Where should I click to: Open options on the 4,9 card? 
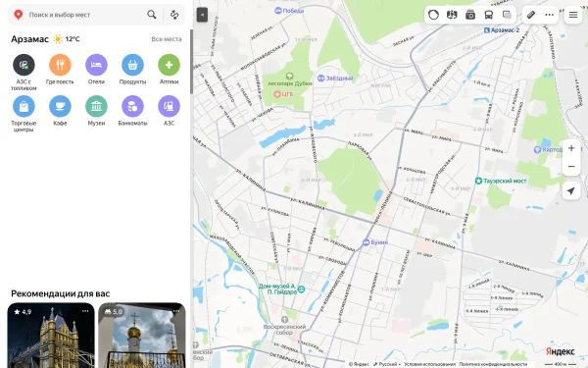coord(85,311)
